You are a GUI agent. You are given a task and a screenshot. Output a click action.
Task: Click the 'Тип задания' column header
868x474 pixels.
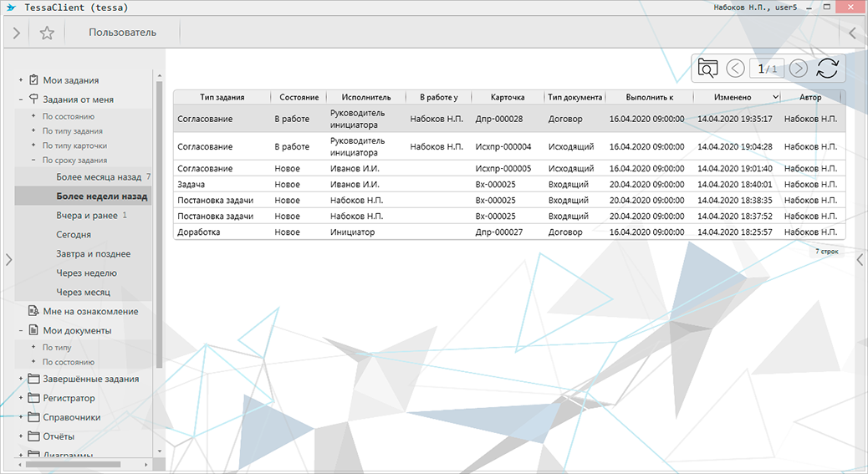tap(222, 98)
